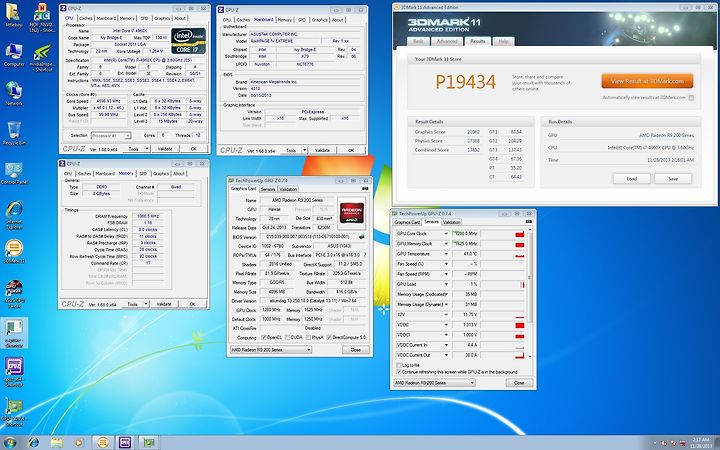Click the camera screenshot icon in GPU-Z Sensors window
The image size is (720, 450).
pyautogui.click(x=529, y=222)
